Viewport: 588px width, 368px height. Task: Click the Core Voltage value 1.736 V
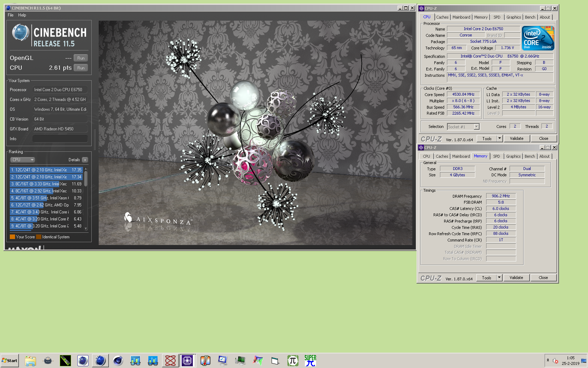coord(507,48)
